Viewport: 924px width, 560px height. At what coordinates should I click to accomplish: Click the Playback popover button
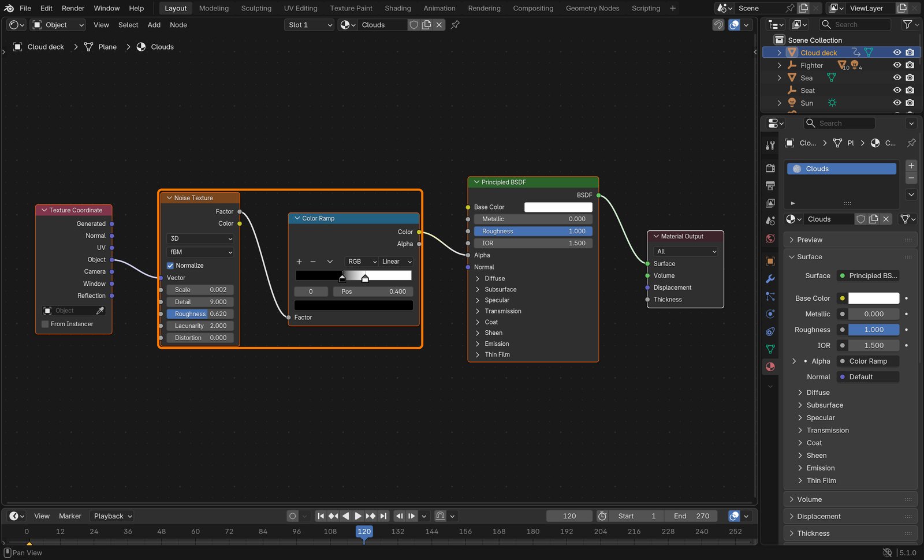[x=113, y=516]
